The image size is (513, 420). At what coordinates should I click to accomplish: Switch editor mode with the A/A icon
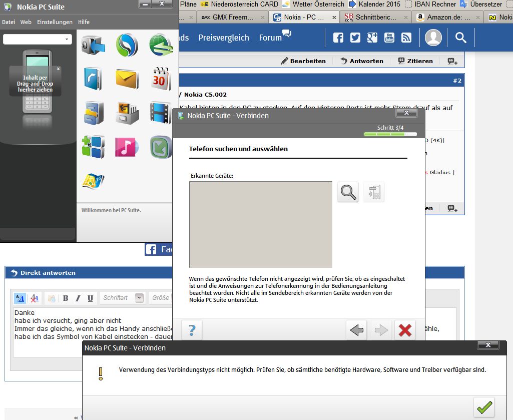pos(20,298)
